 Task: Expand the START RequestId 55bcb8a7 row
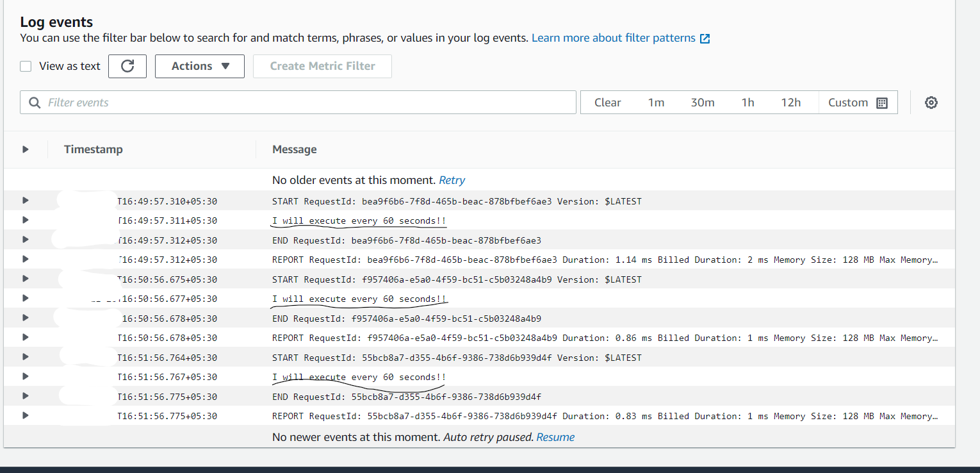(x=26, y=356)
